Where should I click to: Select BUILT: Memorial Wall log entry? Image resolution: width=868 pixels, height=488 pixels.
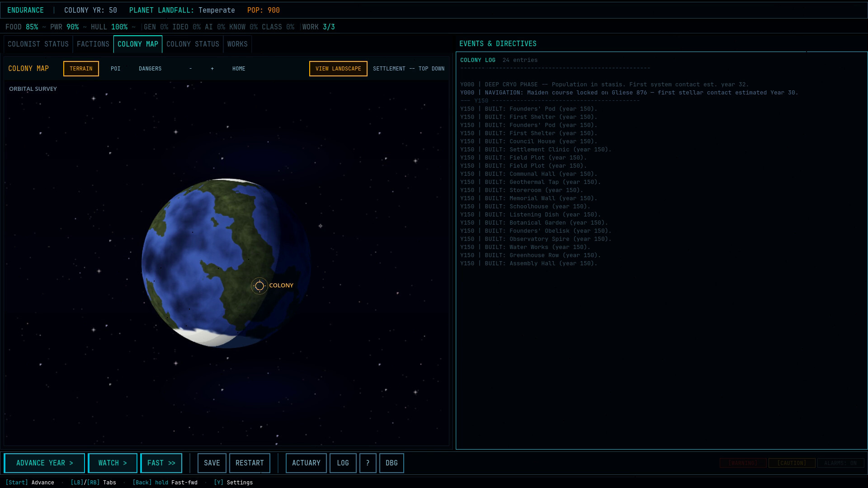point(529,198)
